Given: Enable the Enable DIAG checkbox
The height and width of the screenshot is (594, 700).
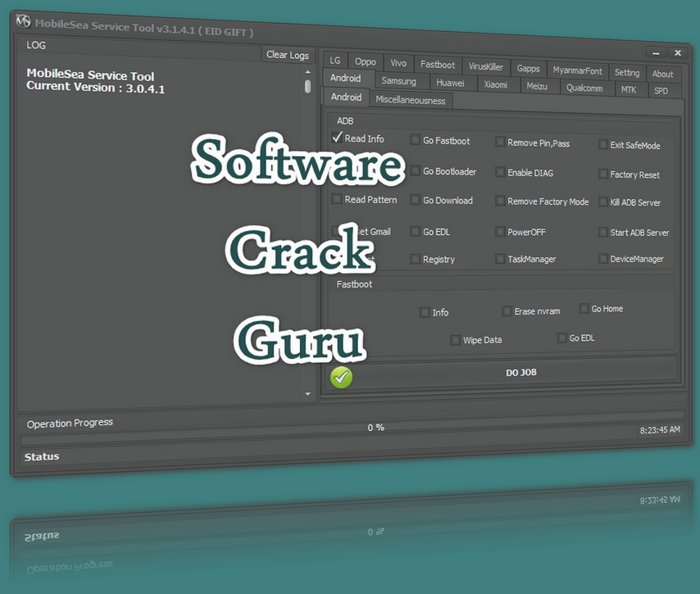Looking at the screenshot, I should [x=500, y=172].
